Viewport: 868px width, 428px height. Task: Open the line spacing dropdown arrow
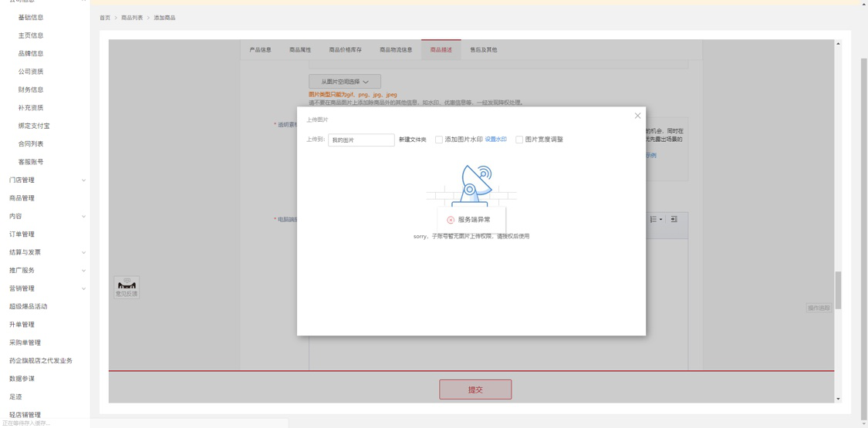(660, 220)
